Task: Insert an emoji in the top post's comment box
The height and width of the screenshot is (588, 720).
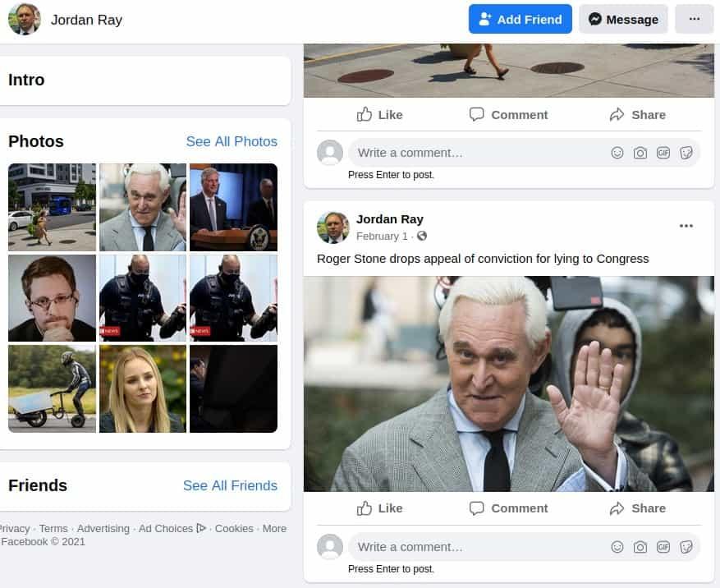Action: pos(617,153)
